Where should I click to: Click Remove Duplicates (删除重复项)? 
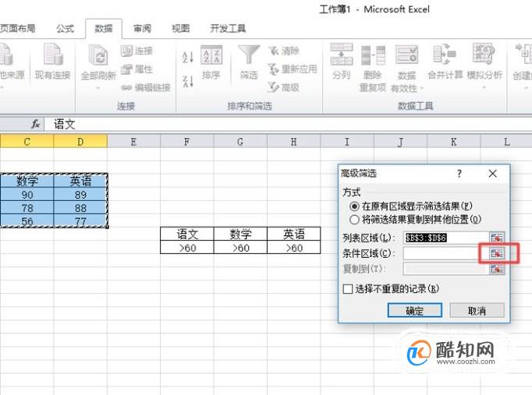[x=373, y=68]
